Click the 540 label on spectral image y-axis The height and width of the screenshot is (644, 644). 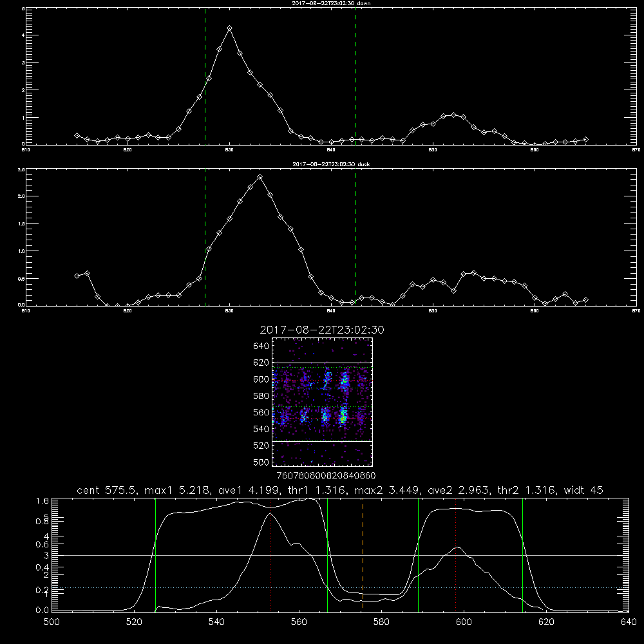coord(261,429)
